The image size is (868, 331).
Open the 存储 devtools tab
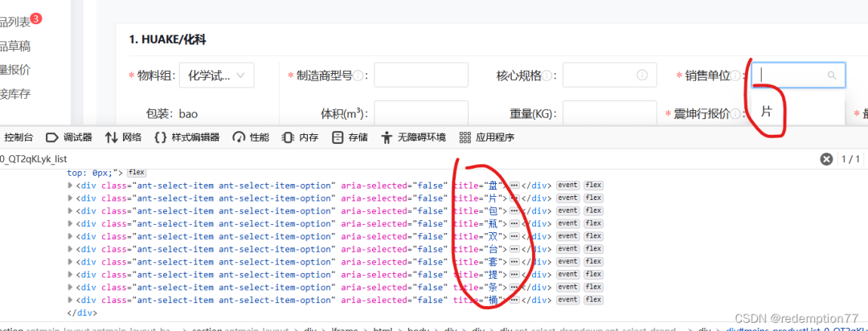coord(350,137)
